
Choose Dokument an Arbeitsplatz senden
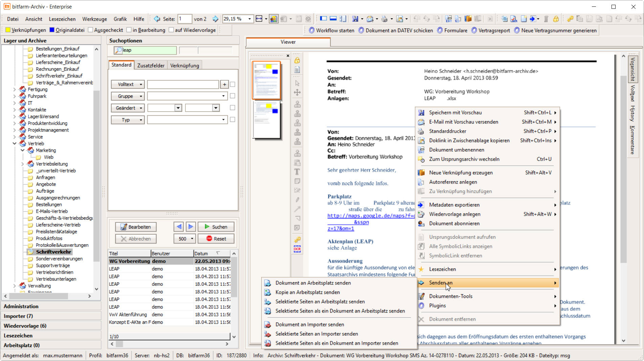tap(313, 283)
